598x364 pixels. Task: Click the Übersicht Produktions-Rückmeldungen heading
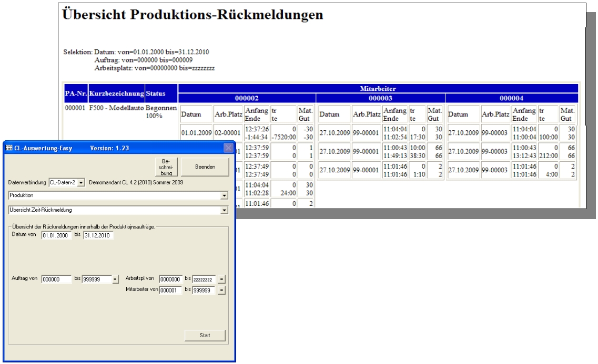pos(192,15)
